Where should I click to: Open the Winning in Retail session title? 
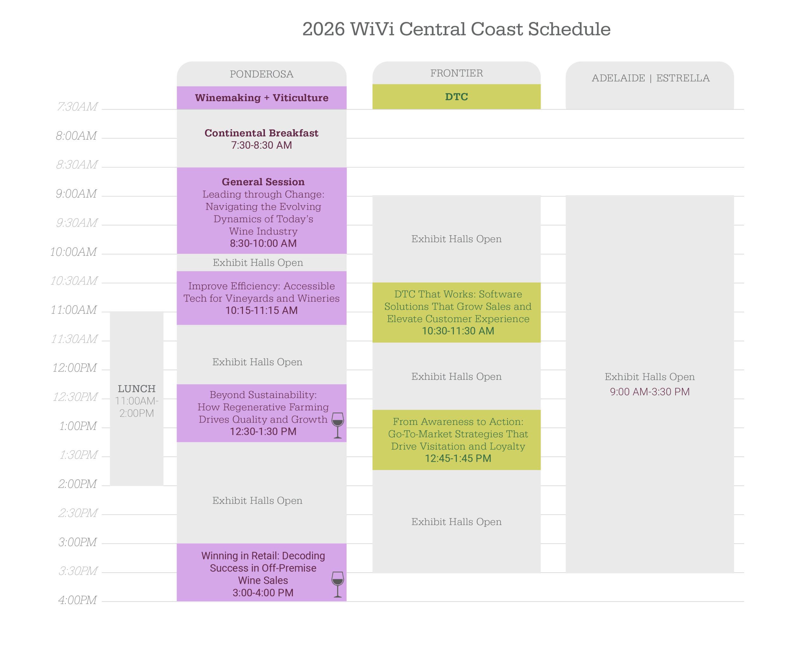point(263,568)
